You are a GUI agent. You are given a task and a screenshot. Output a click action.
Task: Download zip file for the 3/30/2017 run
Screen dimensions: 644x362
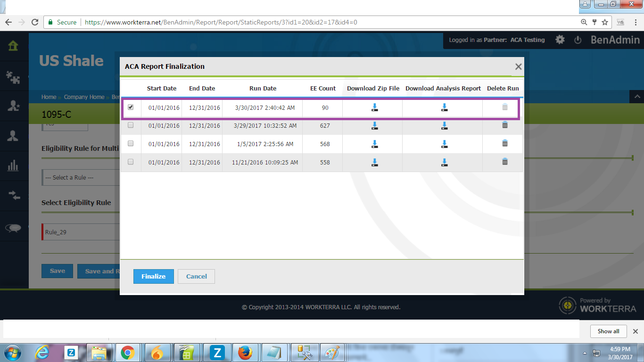374,107
